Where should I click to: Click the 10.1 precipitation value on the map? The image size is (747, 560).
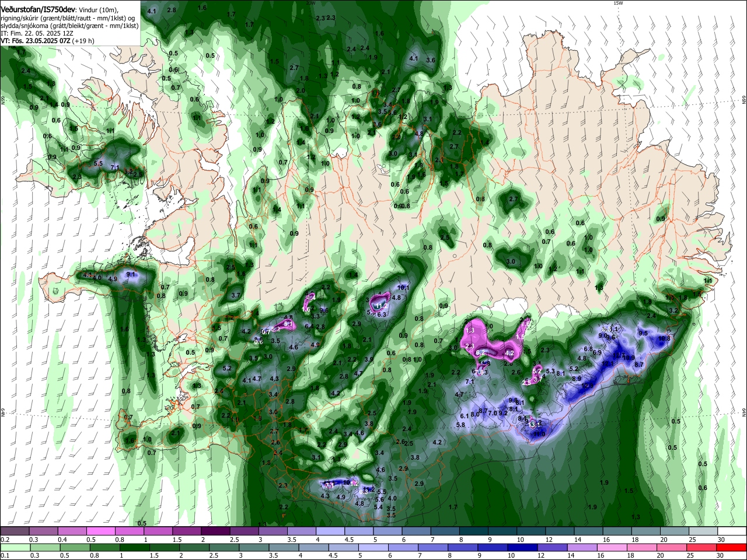[403, 288]
